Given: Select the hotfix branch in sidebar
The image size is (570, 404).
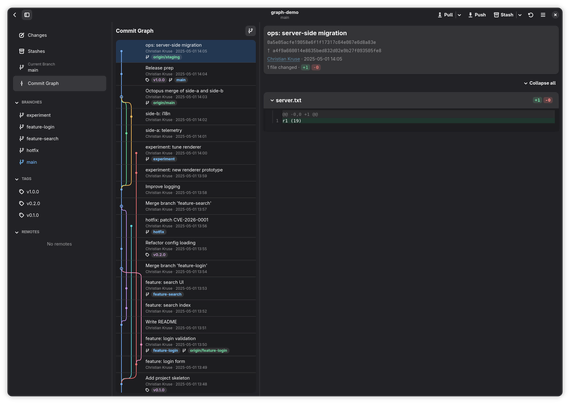Looking at the screenshot, I should 60,150.
